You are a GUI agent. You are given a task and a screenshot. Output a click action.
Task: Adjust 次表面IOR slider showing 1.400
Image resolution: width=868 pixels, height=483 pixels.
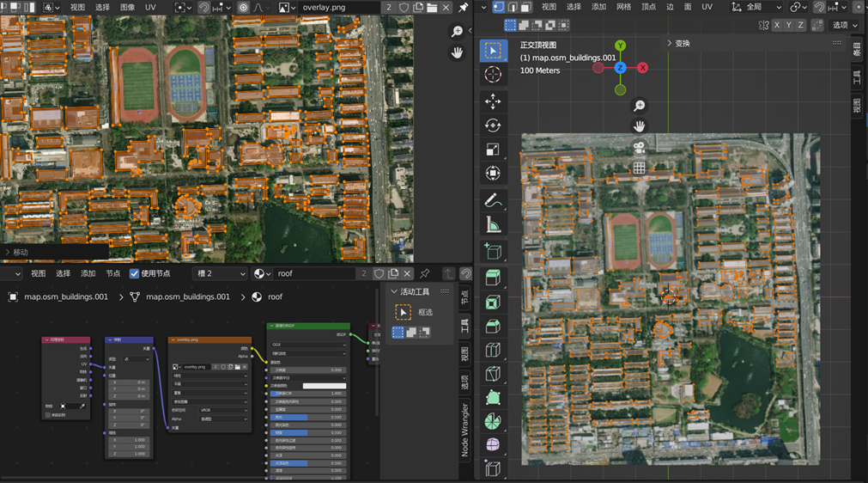[307, 394]
